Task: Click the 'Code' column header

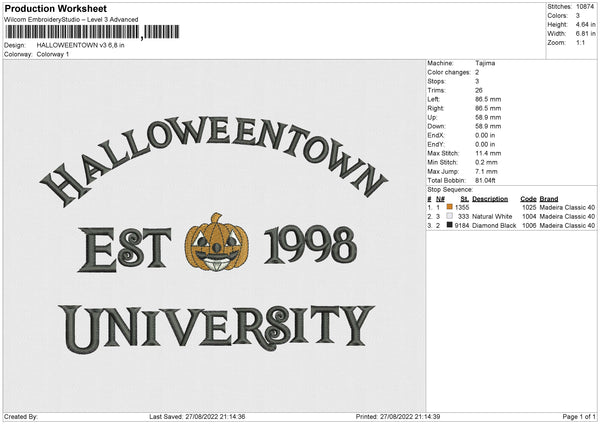Action: 528,199
